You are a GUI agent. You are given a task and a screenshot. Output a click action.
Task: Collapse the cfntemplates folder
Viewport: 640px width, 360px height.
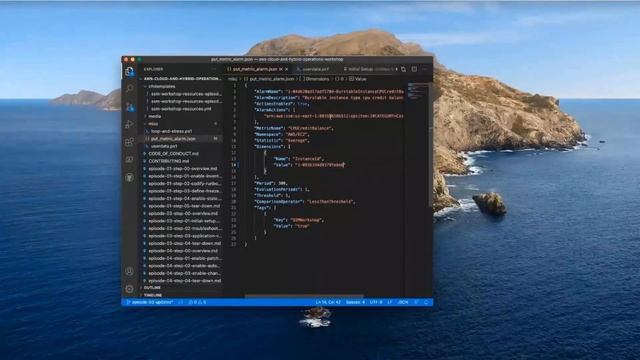(161, 86)
